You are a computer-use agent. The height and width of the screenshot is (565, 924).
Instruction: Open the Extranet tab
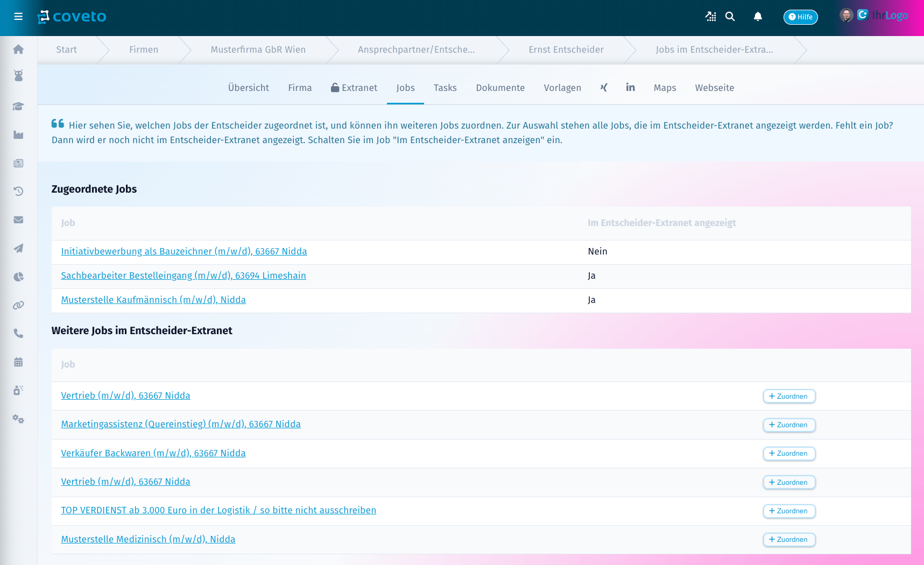point(354,88)
